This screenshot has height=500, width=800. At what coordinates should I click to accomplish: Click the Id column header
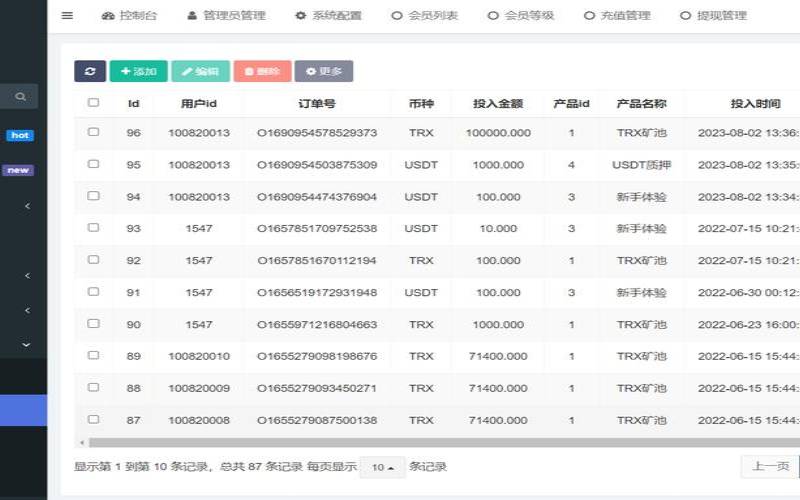pos(133,104)
